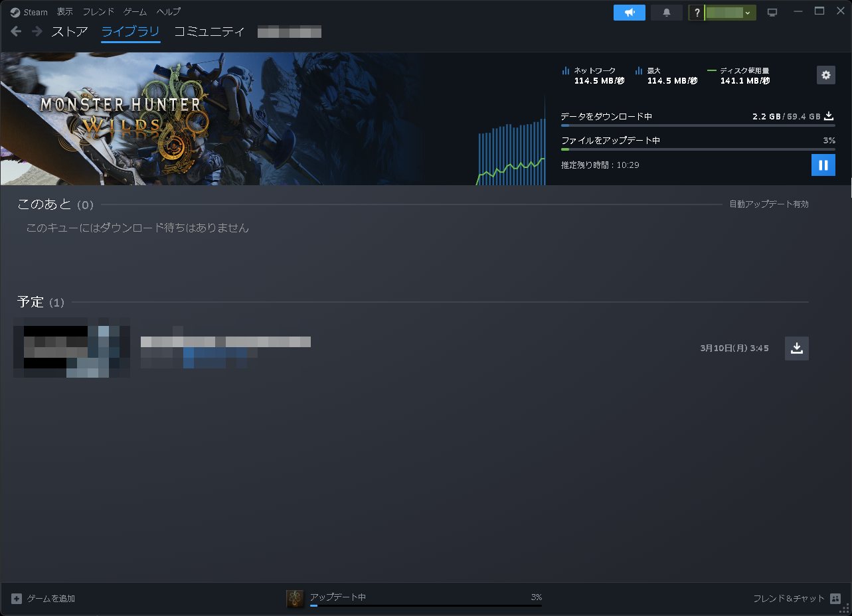This screenshot has width=852, height=616.
Task: Open the ヘルプ menu
Action: tap(167, 11)
